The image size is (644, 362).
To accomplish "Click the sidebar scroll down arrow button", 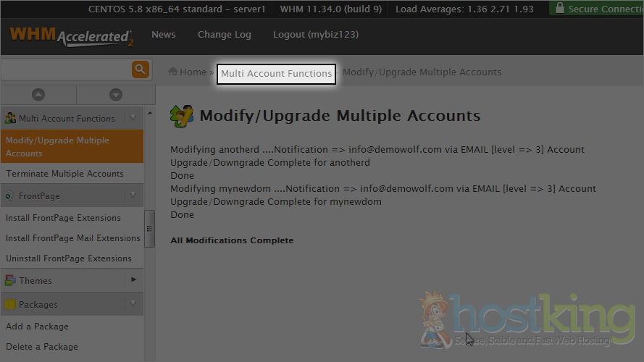I will [x=115, y=95].
